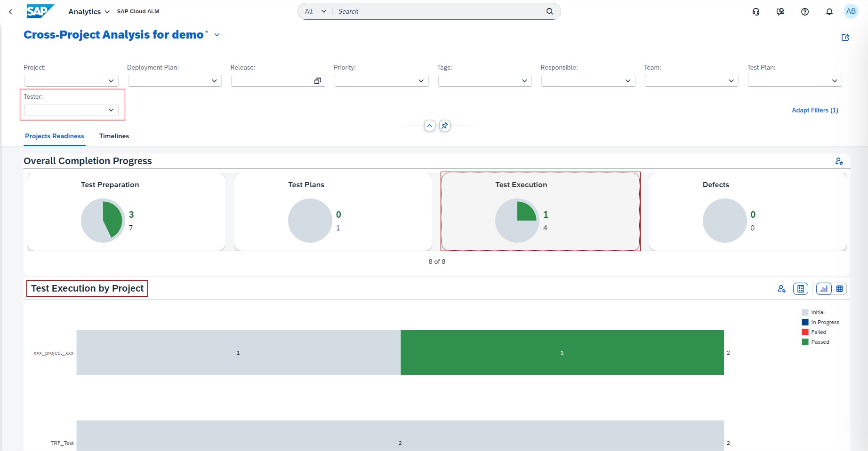
Task: Open Test Execution by Project personalization settings
Action: tap(781, 289)
